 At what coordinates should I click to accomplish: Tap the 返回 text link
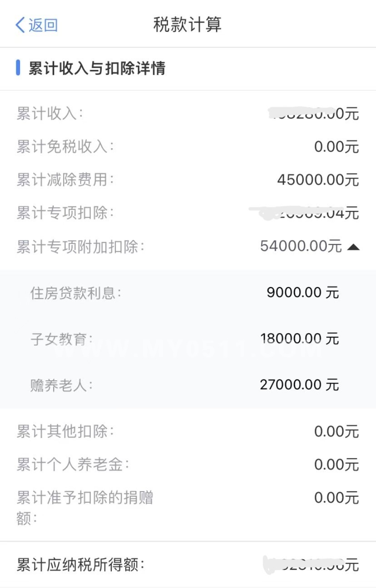point(43,25)
